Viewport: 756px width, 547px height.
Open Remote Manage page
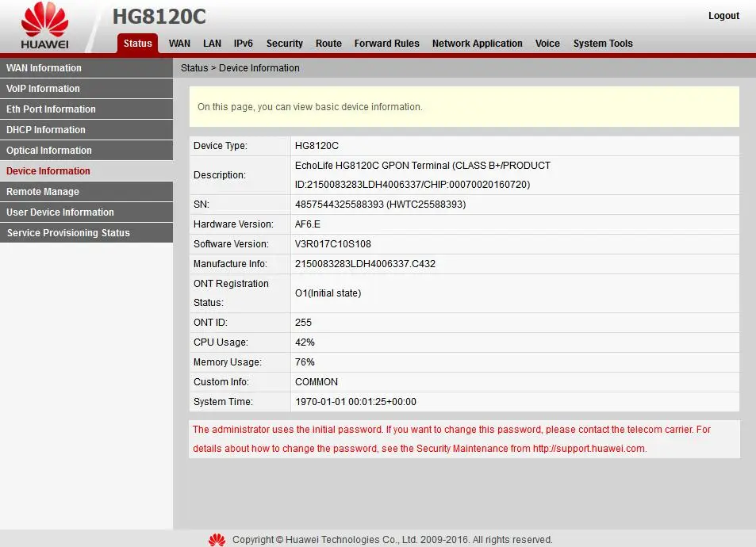pyautogui.click(x=86, y=192)
